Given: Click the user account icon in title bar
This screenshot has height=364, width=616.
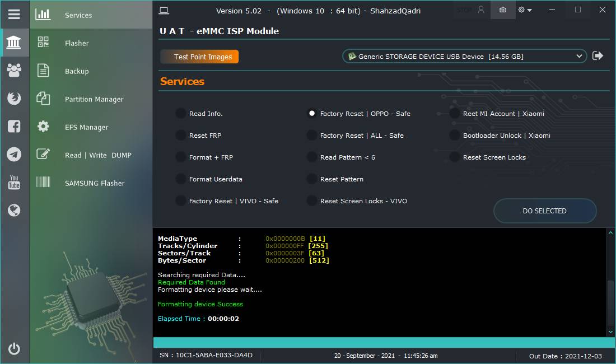Looking at the screenshot, I should point(481,10).
